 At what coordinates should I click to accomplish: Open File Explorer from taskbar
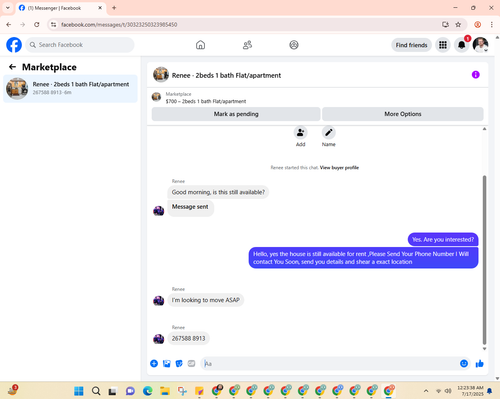165,391
